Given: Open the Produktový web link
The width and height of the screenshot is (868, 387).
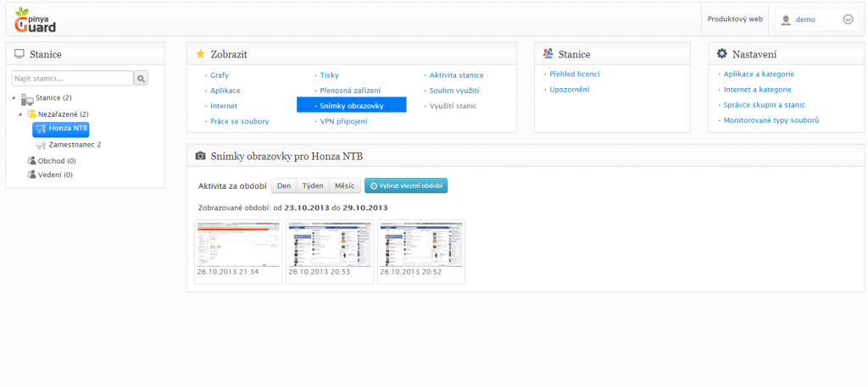Looking at the screenshot, I should pos(735,19).
